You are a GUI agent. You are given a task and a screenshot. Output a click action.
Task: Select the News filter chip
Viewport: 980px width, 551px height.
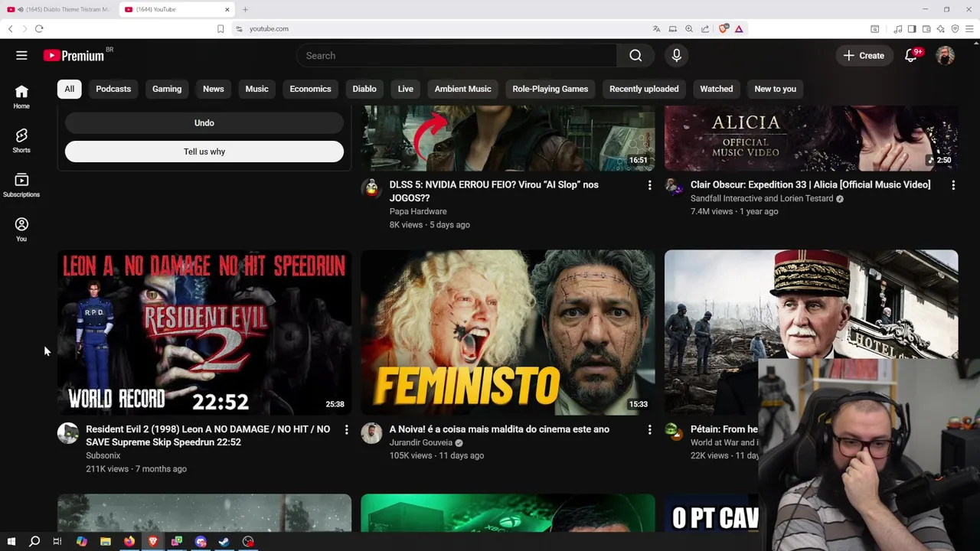click(214, 89)
